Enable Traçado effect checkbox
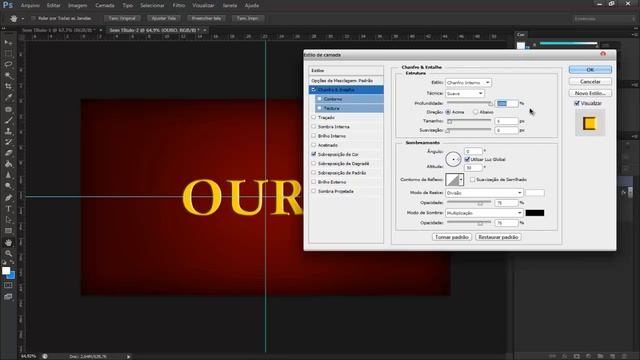Screen dimensions: 640x360 click(313, 118)
